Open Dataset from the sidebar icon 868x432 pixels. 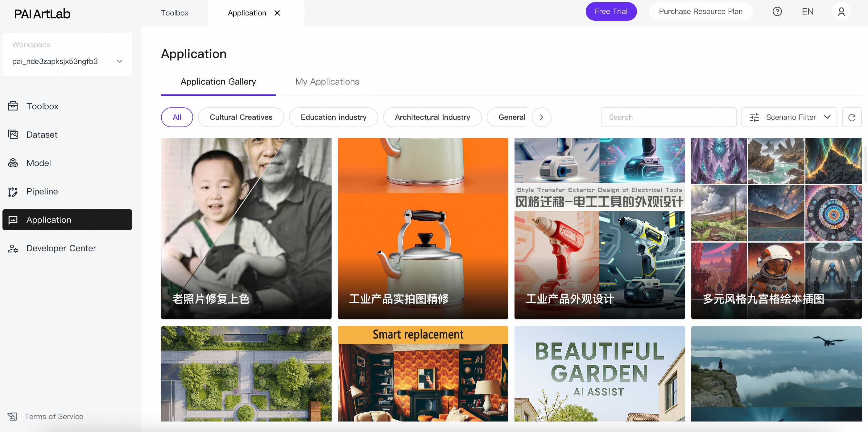[13, 135]
